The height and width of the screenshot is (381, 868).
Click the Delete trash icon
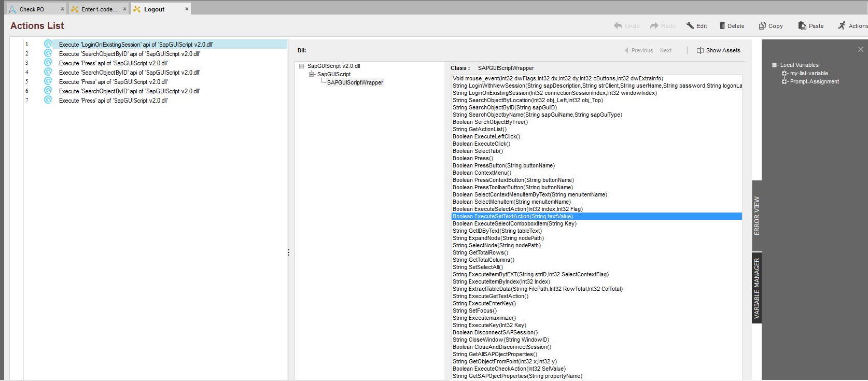coord(722,25)
